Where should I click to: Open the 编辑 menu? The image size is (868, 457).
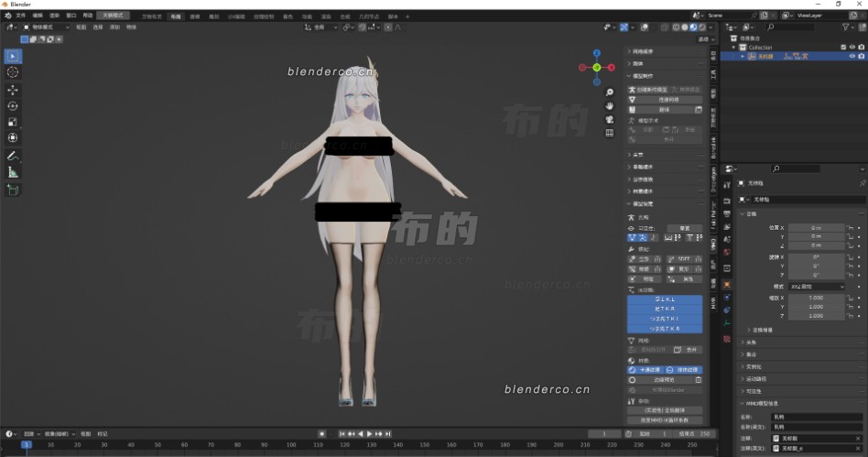pyautogui.click(x=38, y=16)
